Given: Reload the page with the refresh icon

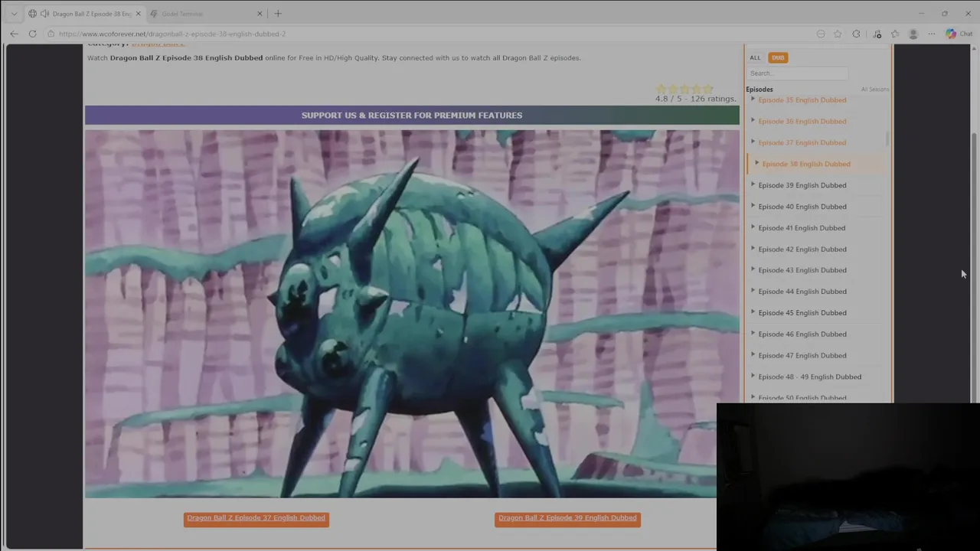Looking at the screenshot, I should pyautogui.click(x=32, y=34).
